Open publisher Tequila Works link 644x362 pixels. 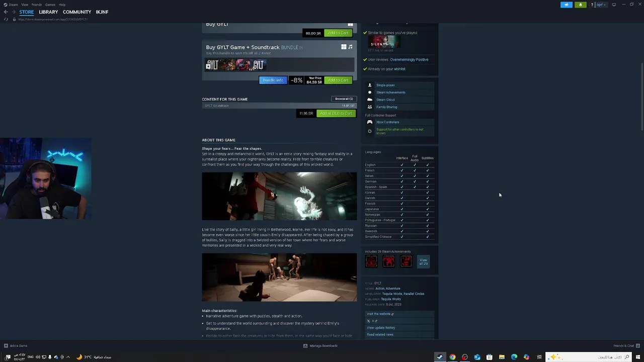tap(391, 299)
